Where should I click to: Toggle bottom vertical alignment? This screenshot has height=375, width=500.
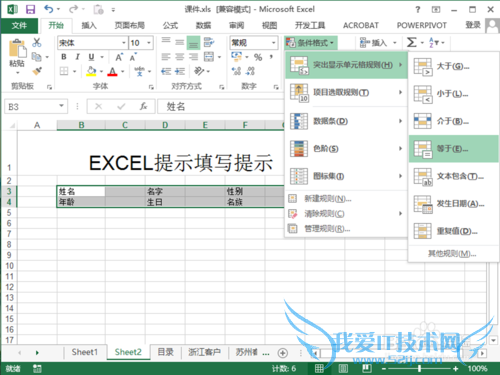click(x=193, y=43)
